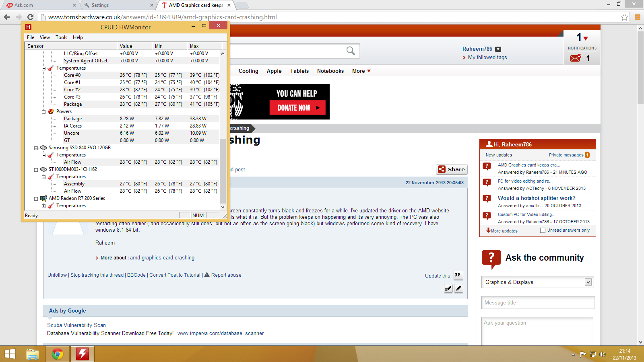Open the HWMonitor Help menu
Viewport: 644px width, 362px height.
[78, 37]
